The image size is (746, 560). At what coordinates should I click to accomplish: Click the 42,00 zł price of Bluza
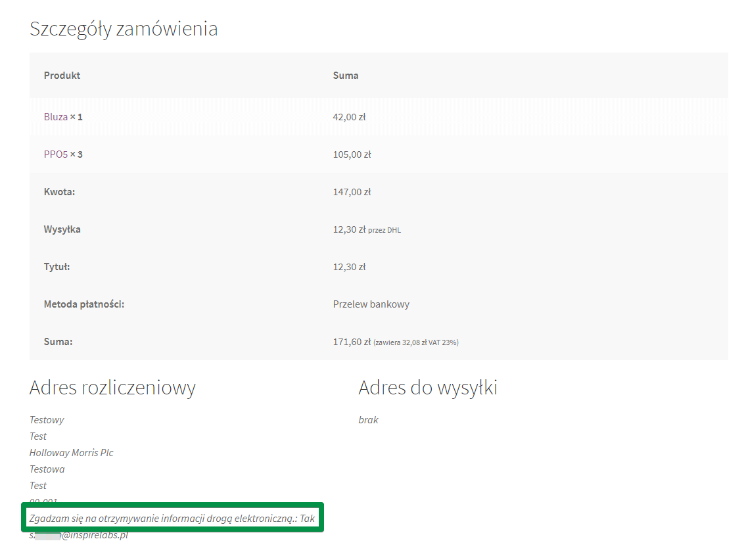(x=349, y=117)
